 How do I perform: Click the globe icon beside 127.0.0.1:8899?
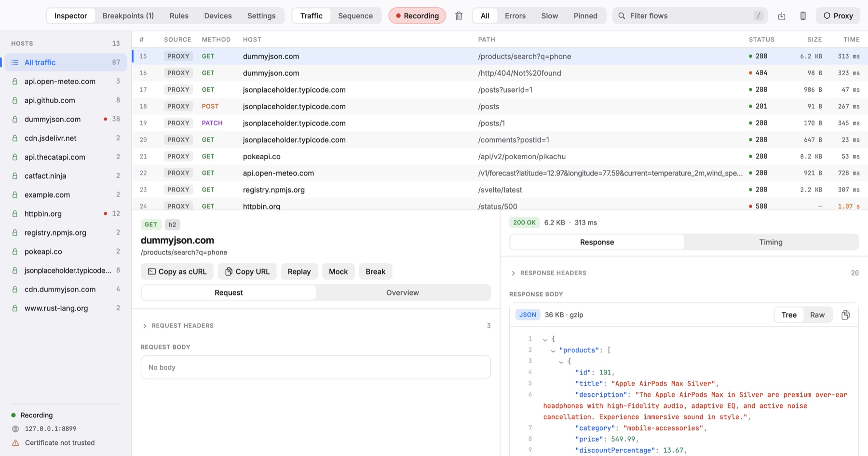[x=15, y=429]
